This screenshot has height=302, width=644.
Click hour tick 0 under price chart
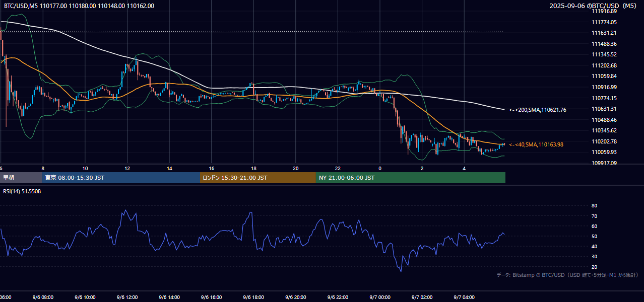(380, 168)
